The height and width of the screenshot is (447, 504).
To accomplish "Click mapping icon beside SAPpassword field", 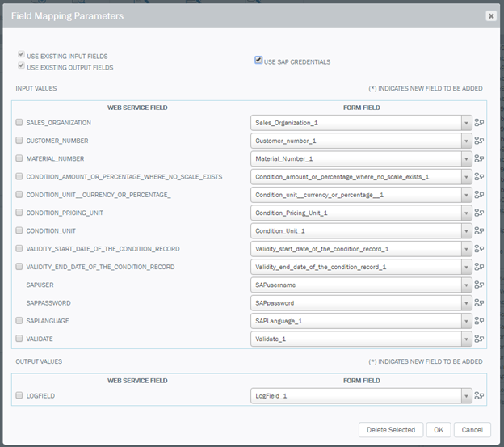I will click(x=479, y=302).
